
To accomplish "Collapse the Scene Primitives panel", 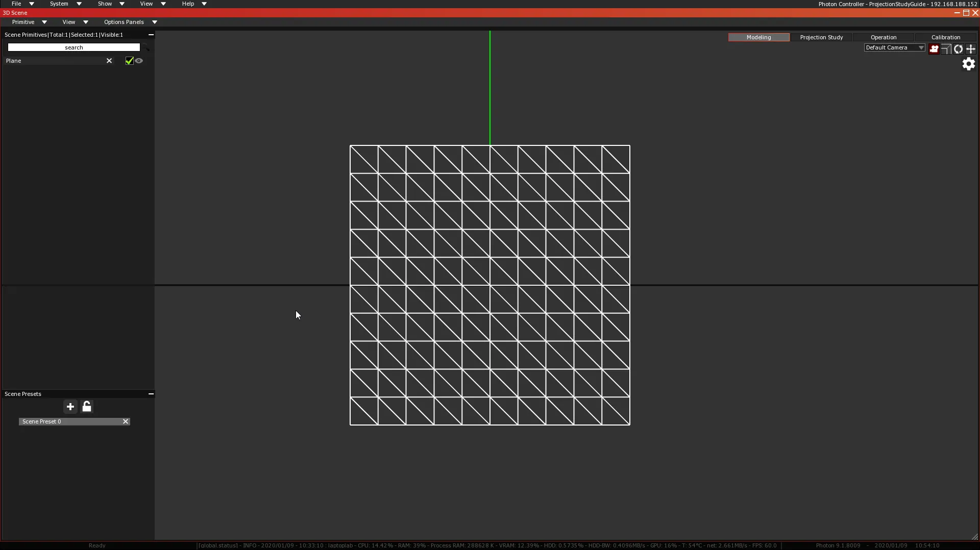I will point(151,35).
